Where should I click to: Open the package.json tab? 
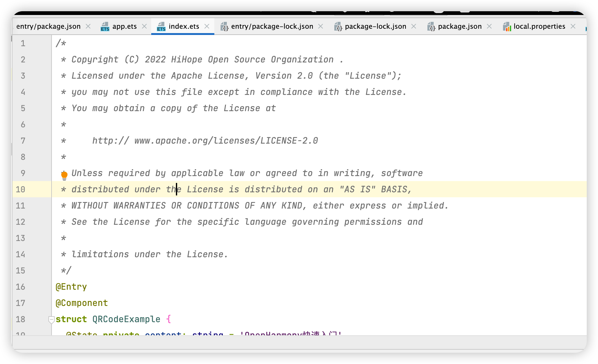(460, 27)
